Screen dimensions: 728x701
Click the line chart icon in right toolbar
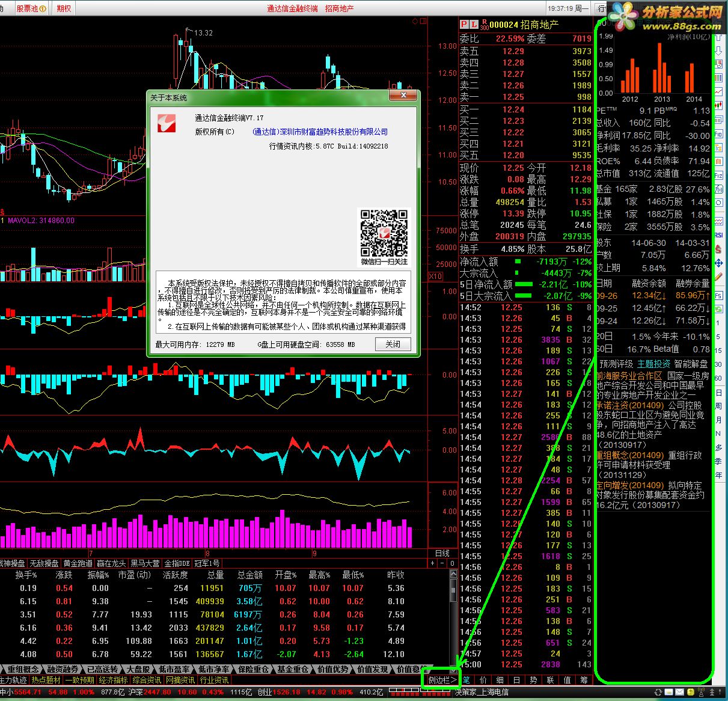pyautogui.click(x=718, y=91)
